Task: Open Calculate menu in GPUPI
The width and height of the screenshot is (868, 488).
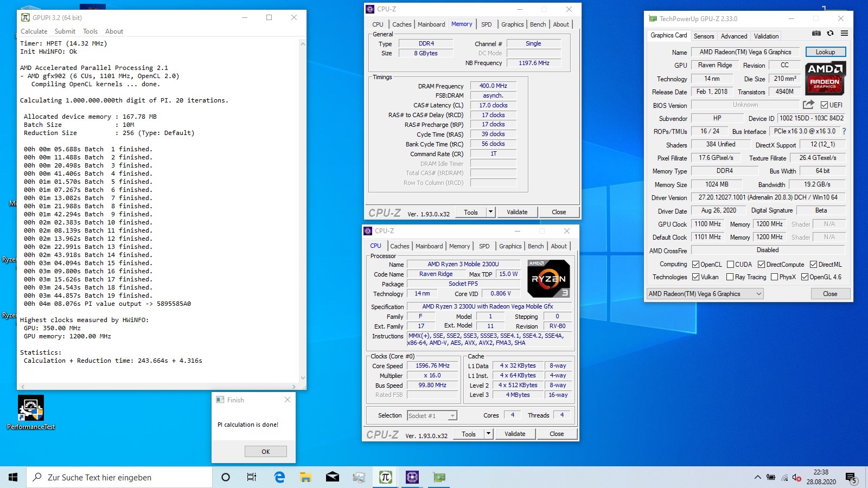Action: pyautogui.click(x=34, y=31)
